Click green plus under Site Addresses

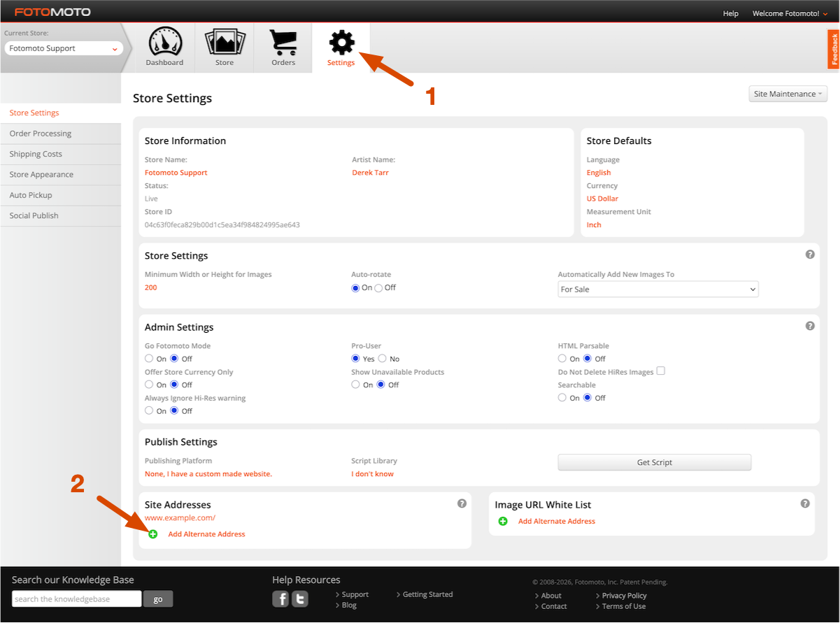(x=153, y=534)
